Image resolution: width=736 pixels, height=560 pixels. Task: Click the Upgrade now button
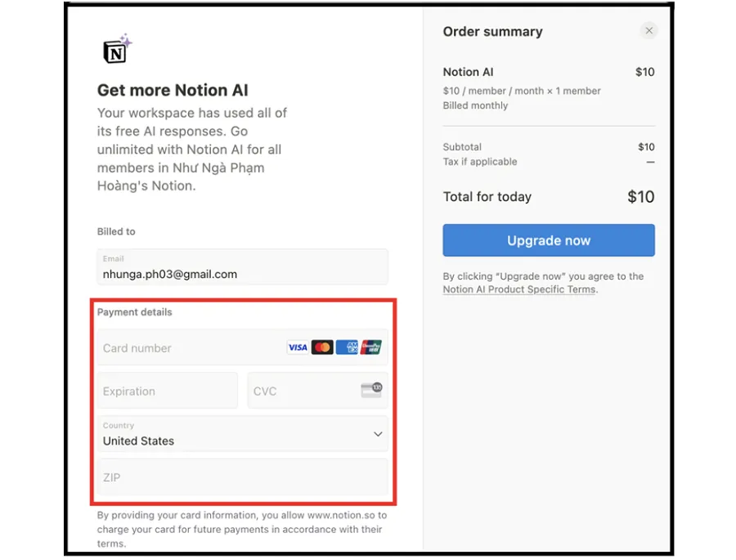point(548,240)
